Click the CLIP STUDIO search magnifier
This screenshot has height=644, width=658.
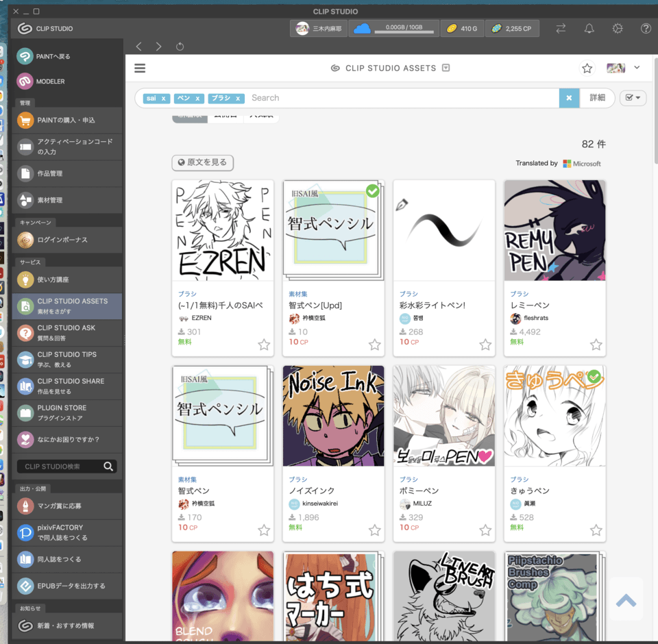coord(108,467)
